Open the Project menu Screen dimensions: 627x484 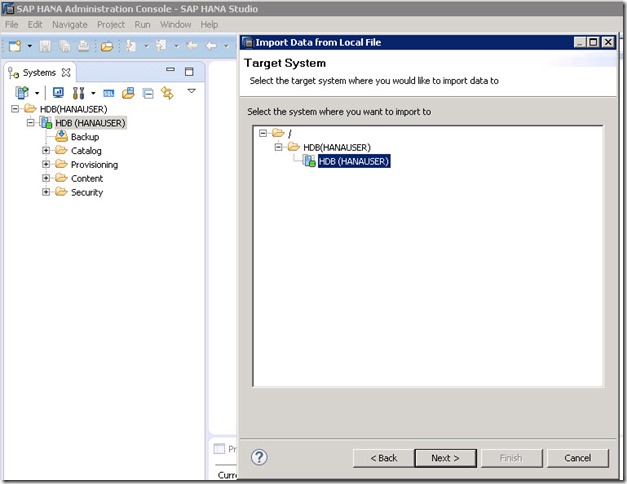111,25
